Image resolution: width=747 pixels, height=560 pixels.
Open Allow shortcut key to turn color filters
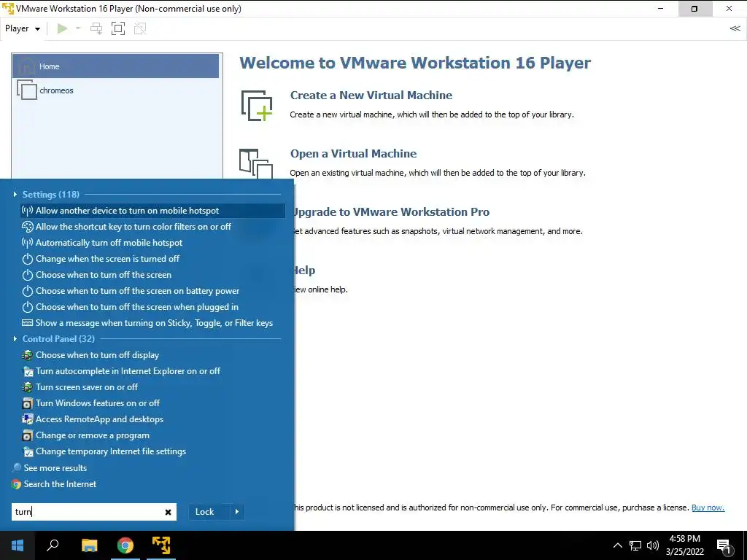(152, 227)
